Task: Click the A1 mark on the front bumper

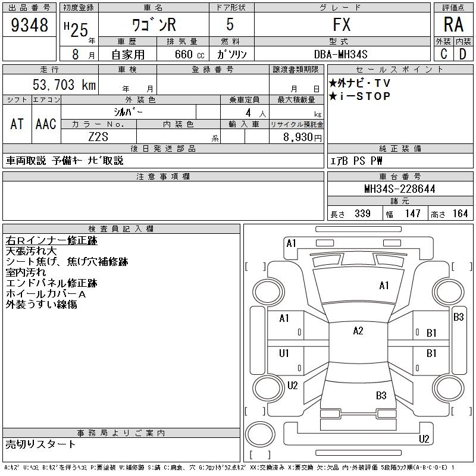Action: click(291, 243)
